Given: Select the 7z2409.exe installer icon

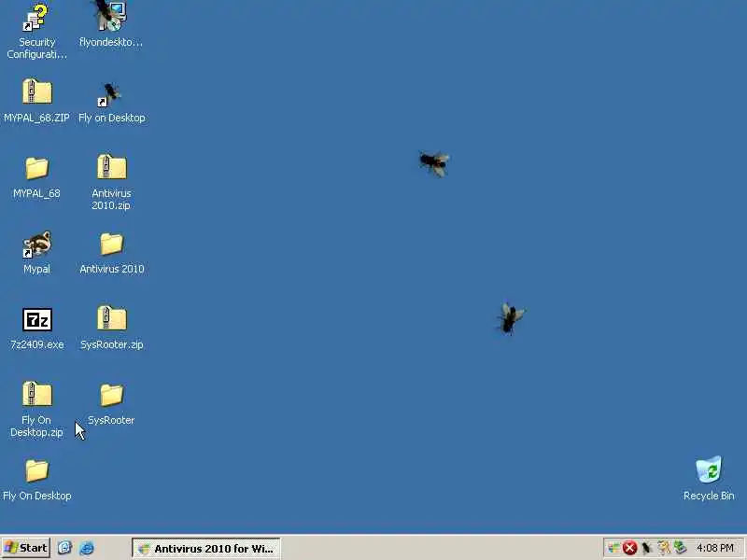Looking at the screenshot, I should pyautogui.click(x=37, y=319).
